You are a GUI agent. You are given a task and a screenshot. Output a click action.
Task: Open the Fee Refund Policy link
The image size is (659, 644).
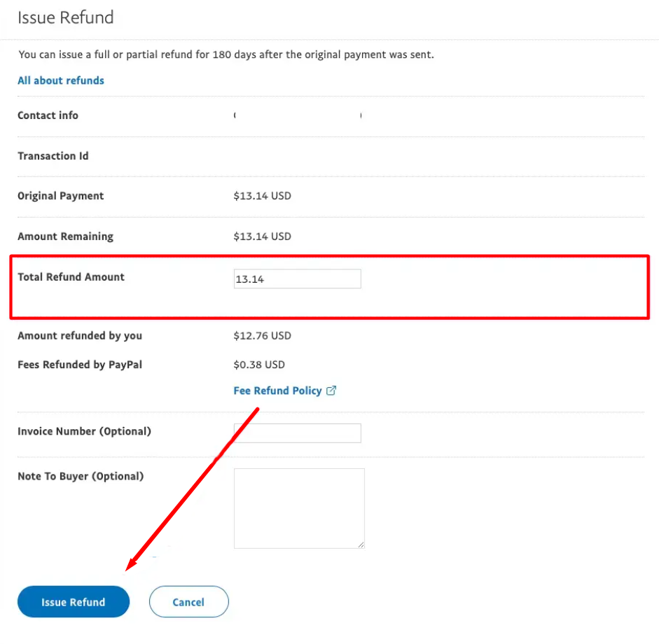(x=277, y=391)
